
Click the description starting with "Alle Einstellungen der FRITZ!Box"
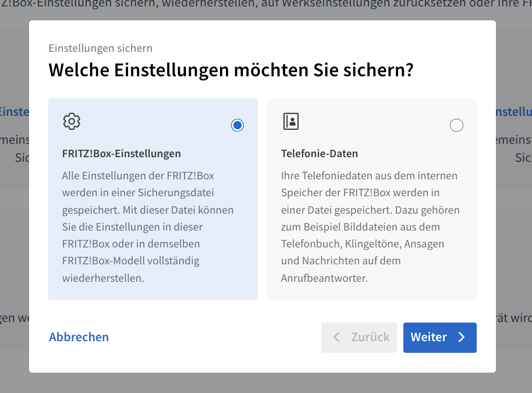148,226
